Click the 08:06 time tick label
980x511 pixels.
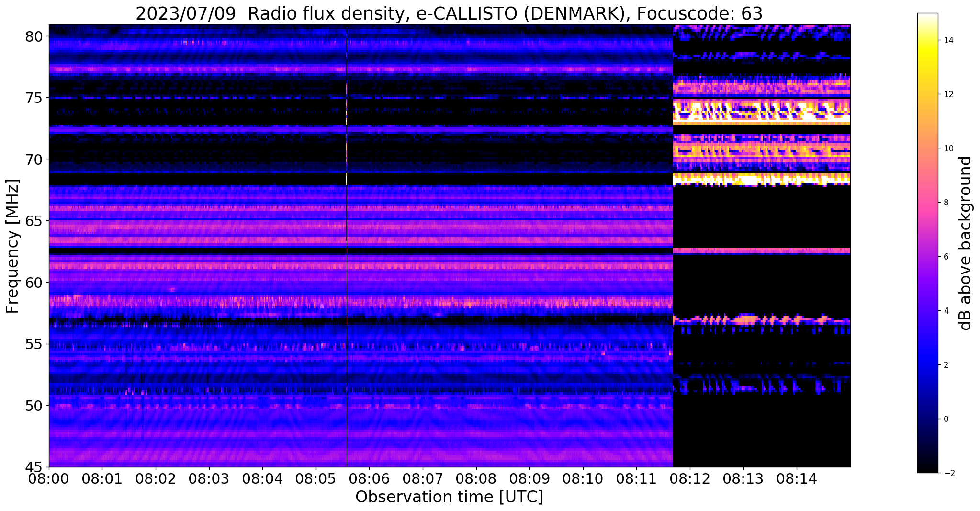[369, 479]
